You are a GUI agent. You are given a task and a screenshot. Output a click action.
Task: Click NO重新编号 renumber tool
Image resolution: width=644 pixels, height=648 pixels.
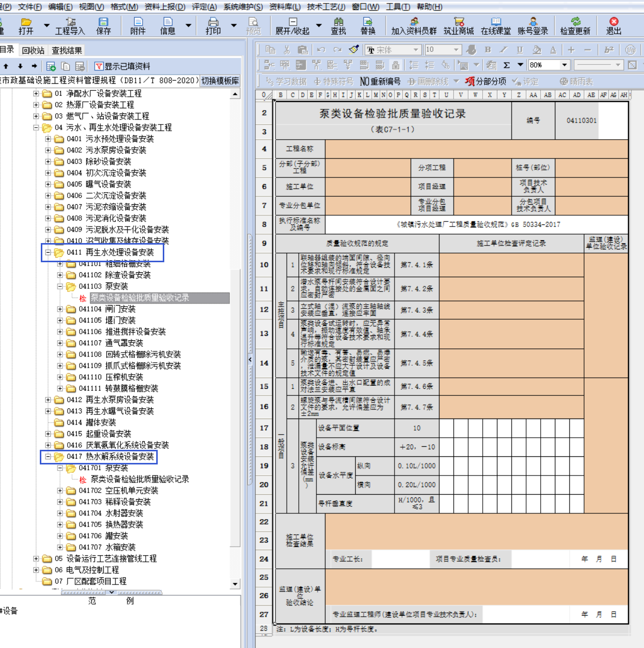380,81
